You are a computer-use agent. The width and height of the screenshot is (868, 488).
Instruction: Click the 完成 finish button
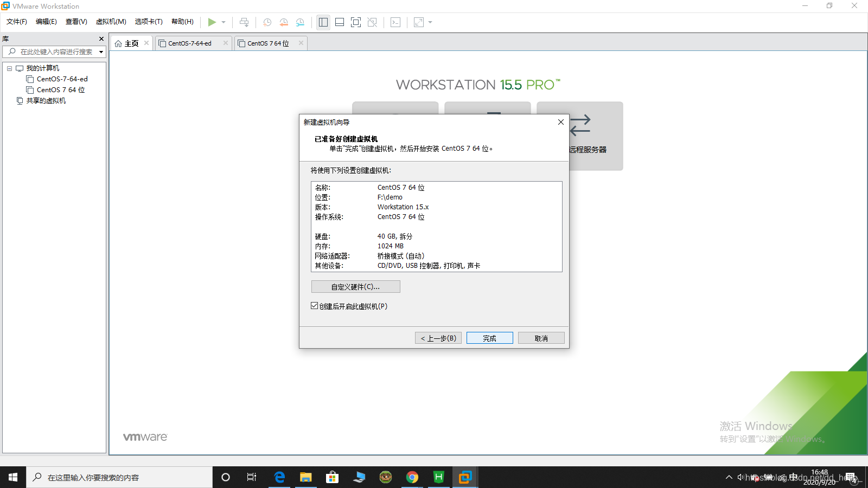click(x=490, y=338)
